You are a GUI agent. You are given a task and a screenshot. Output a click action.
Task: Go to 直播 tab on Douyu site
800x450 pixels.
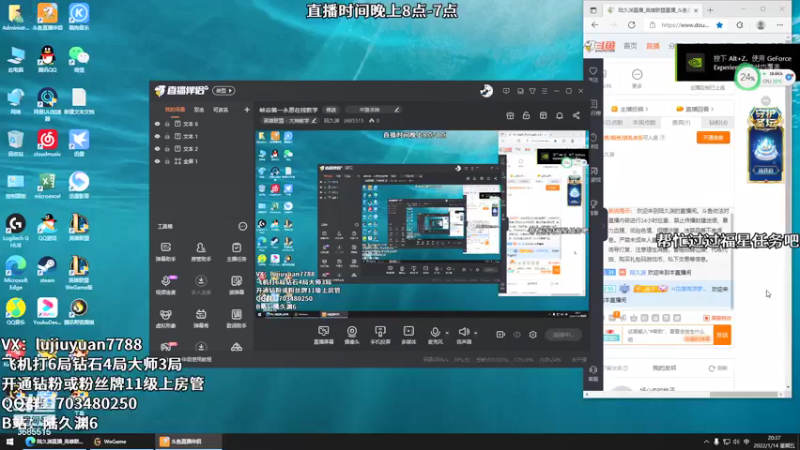[x=653, y=46]
